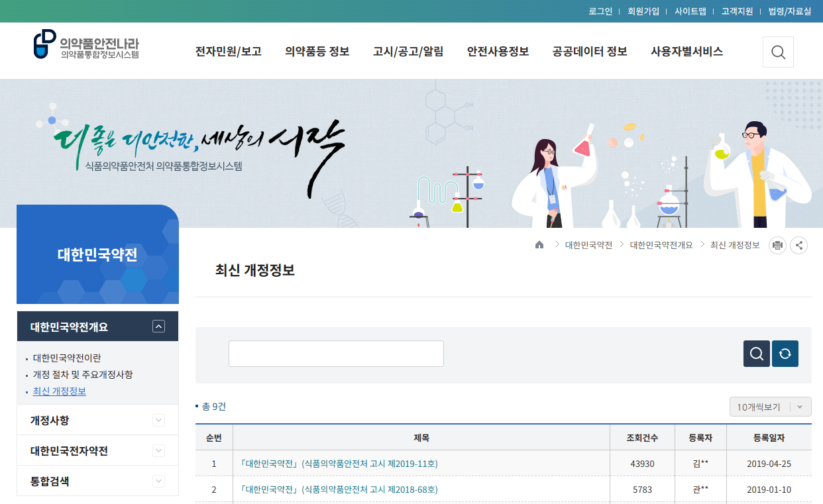Click the 의약품안전나라 logo

click(87, 44)
